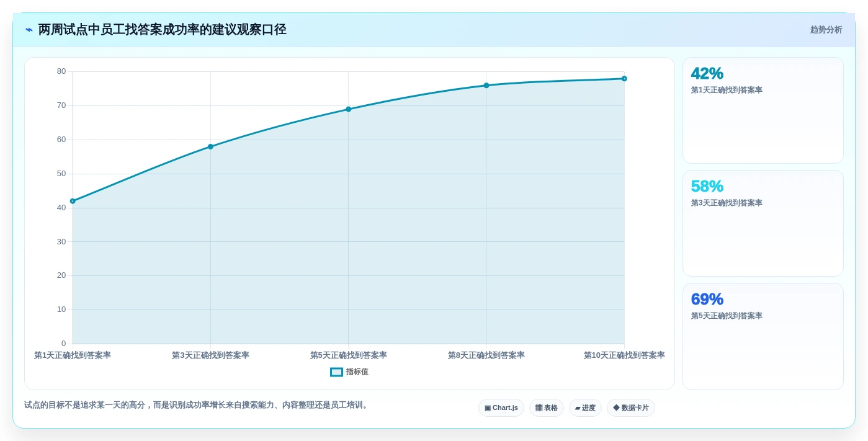Click x-axis label 第10天正确找到答案率
This screenshot has width=868, height=441.
[624, 355]
